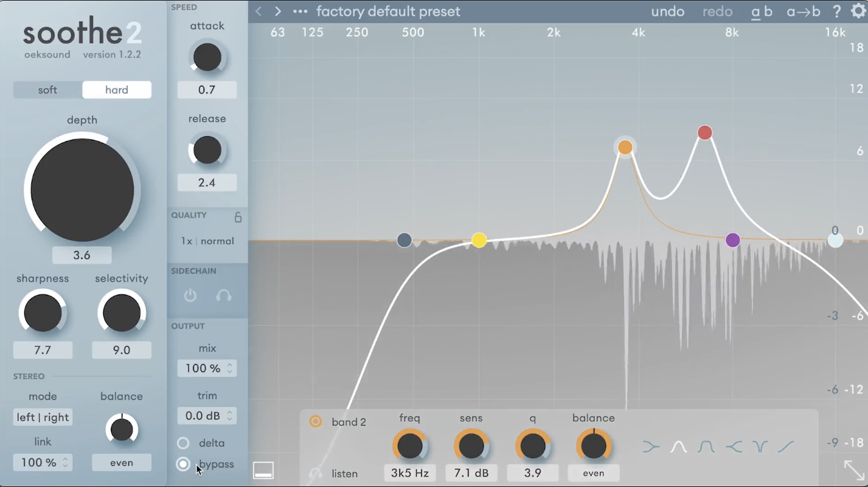The height and width of the screenshot is (487, 868).
Task: Audition the sidechain via headphone icon
Action: coord(223,295)
